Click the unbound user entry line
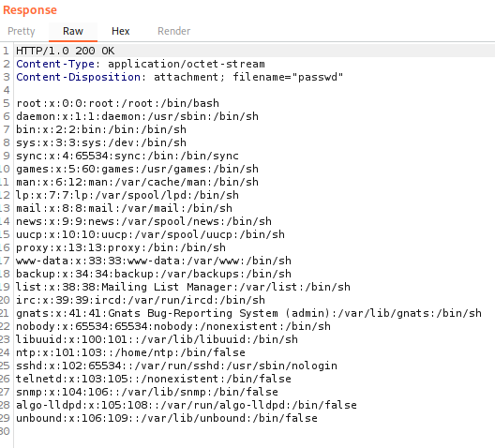Image resolution: width=495 pixels, height=448 pixels. point(167,418)
